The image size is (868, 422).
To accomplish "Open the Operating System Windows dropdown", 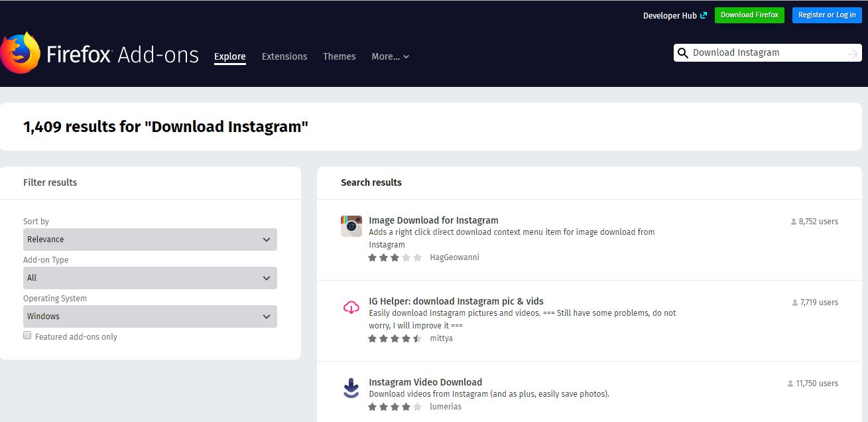I will coord(150,316).
